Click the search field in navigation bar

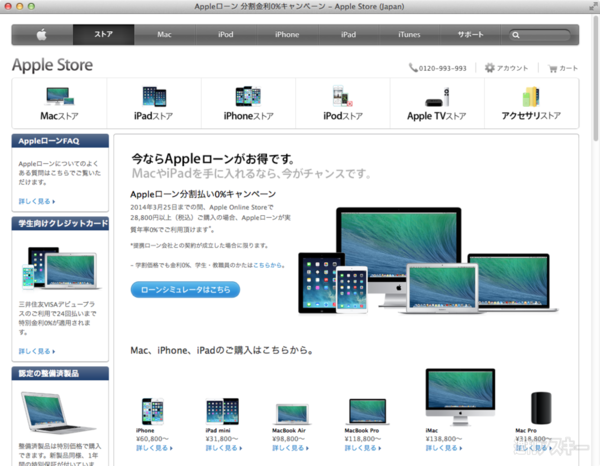pos(540,35)
